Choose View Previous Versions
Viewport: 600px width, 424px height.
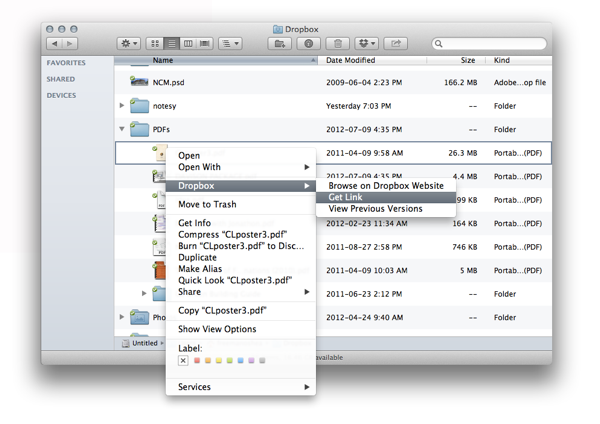click(386, 209)
